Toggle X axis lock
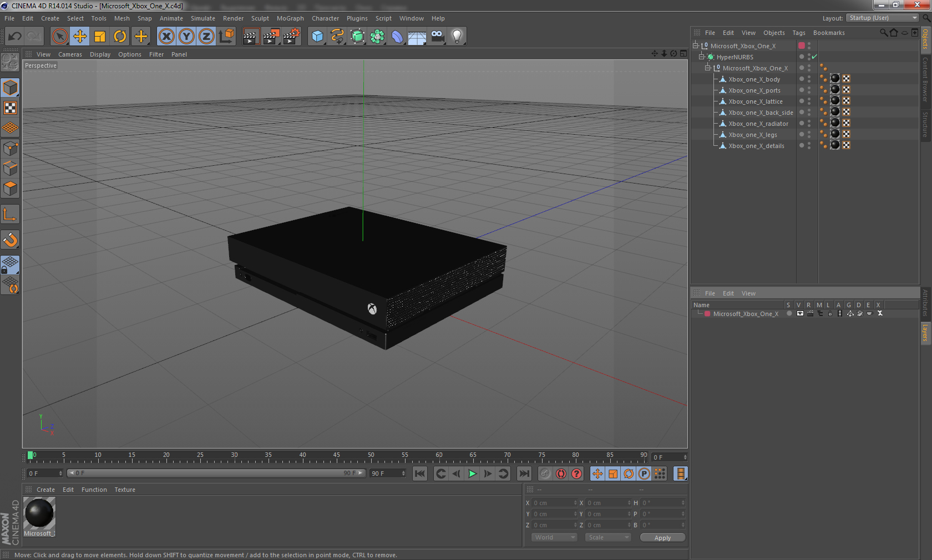This screenshot has height=560, width=932. 166,37
